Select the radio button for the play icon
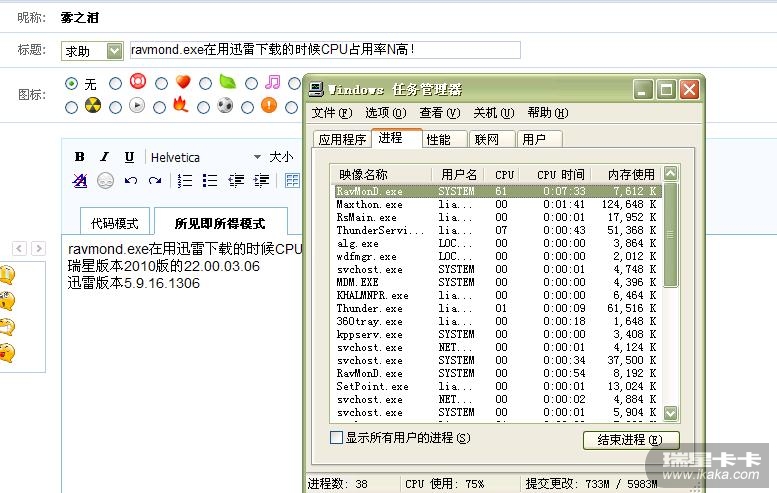Image resolution: width=777 pixels, height=493 pixels. point(115,107)
